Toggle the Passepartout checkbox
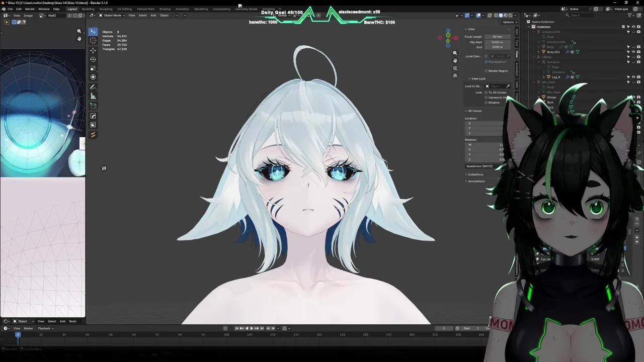This screenshot has width=644, height=362. 486,62
